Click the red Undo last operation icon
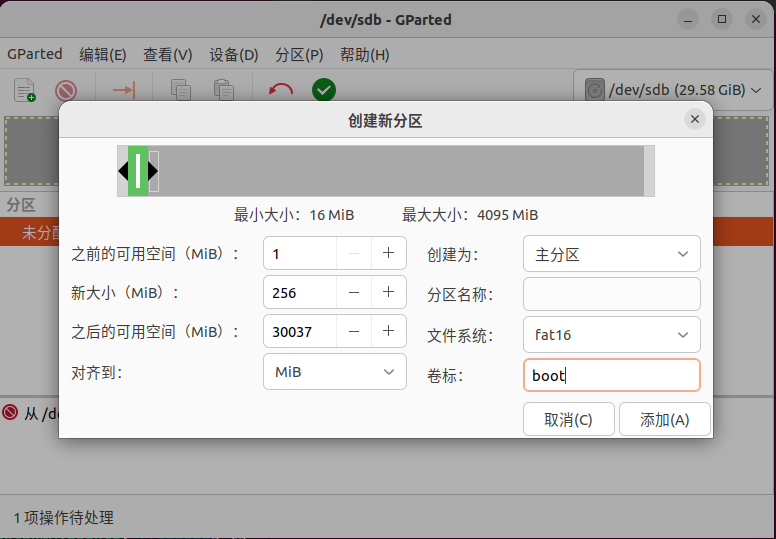The height and width of the screenshot is (539, 776). 281,90
